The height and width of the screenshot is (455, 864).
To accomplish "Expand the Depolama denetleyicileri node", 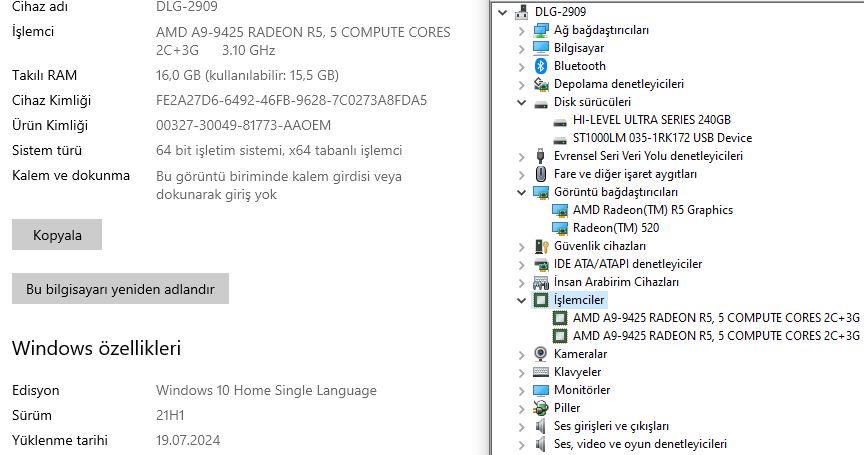I will [x=522, y=84].
